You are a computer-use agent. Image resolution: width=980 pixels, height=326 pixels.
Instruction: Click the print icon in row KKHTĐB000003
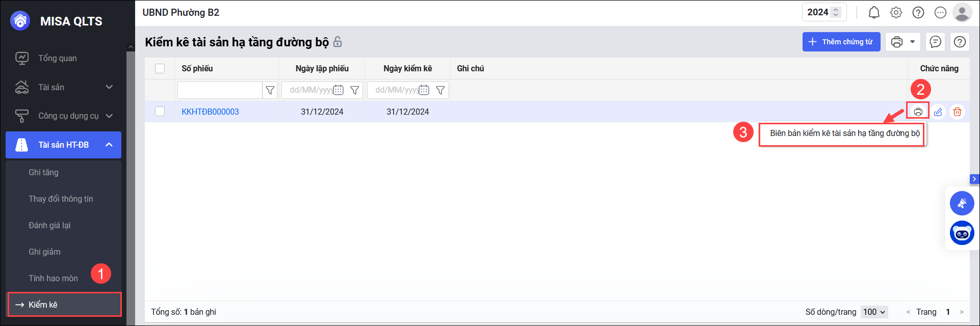tap(918, 112)
